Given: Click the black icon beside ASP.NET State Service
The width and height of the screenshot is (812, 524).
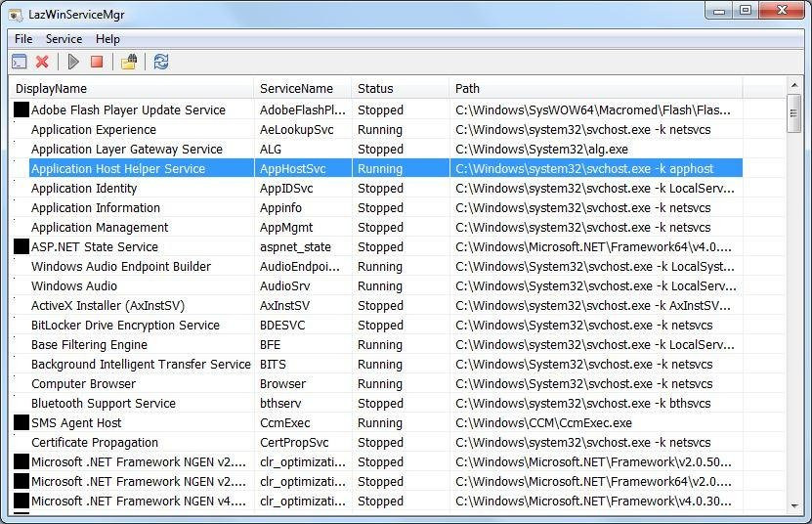Looking at the screenshot, I should tap(21, 246).
